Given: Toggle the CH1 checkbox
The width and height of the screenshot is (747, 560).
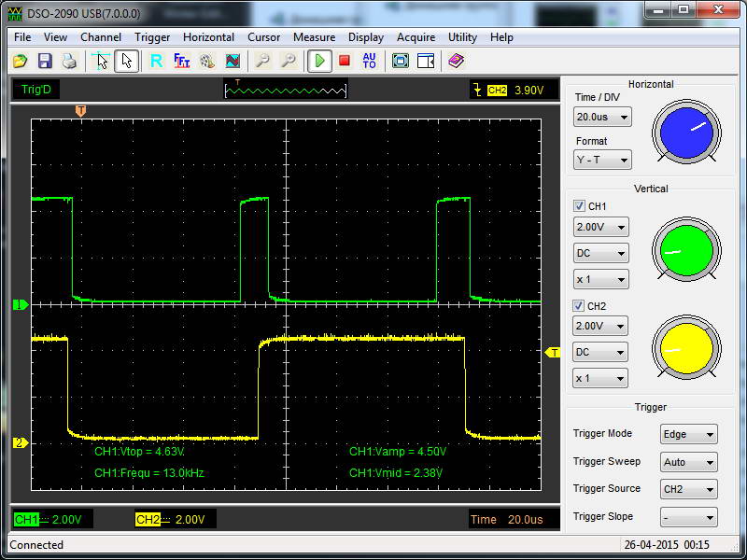Looking at the screenshot, I should point(580,206).
